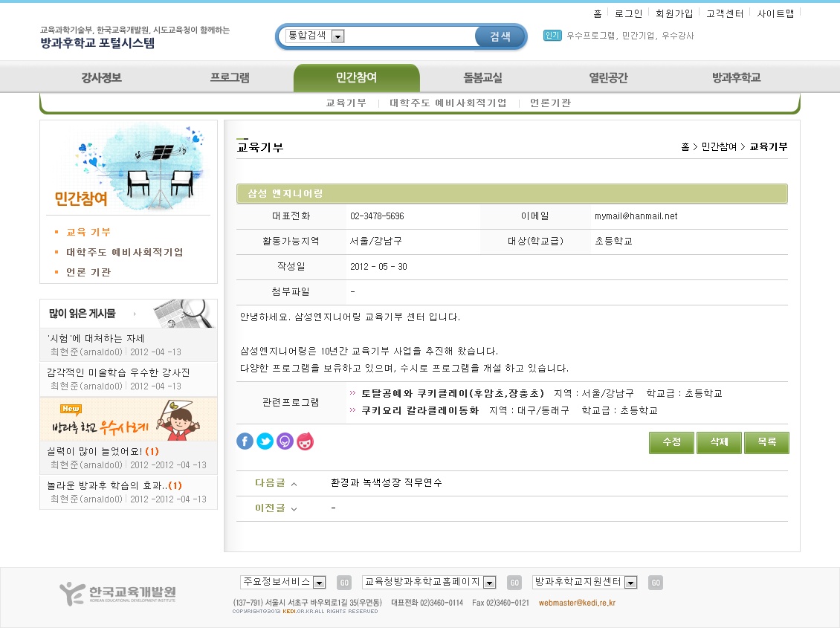Image resolution: width=840 pixels, height=628 pixels.
Task: Click 방과후학교 포털시스템 site title
Action: click(97, 43)
